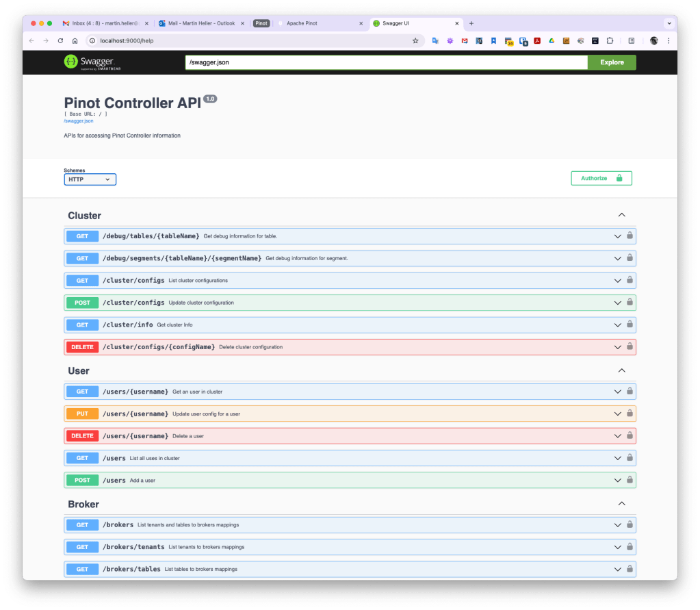Open the Schemes HTTP dropdown
Screen dimensions: 700x610
[90, 179]
